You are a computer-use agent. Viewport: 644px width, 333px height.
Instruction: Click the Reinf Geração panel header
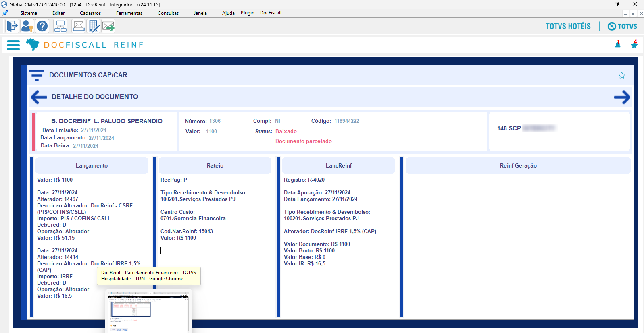tap(518, 165)
